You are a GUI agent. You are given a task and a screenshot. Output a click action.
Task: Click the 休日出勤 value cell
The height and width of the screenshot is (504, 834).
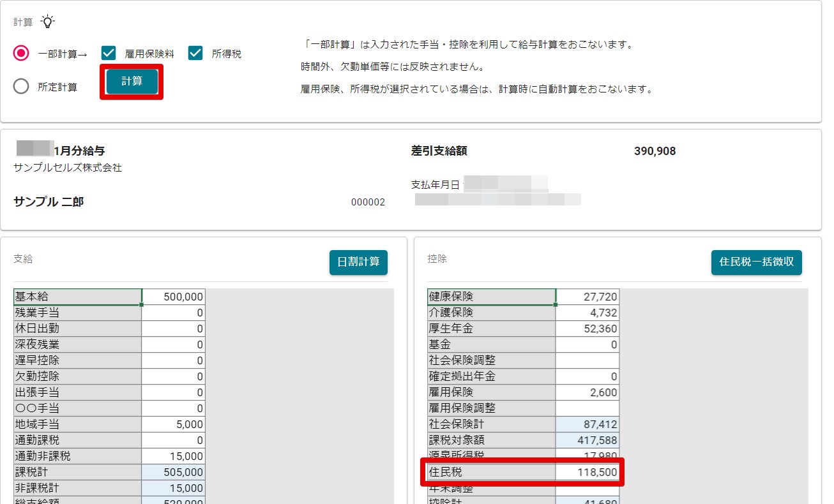click(173, 329)
